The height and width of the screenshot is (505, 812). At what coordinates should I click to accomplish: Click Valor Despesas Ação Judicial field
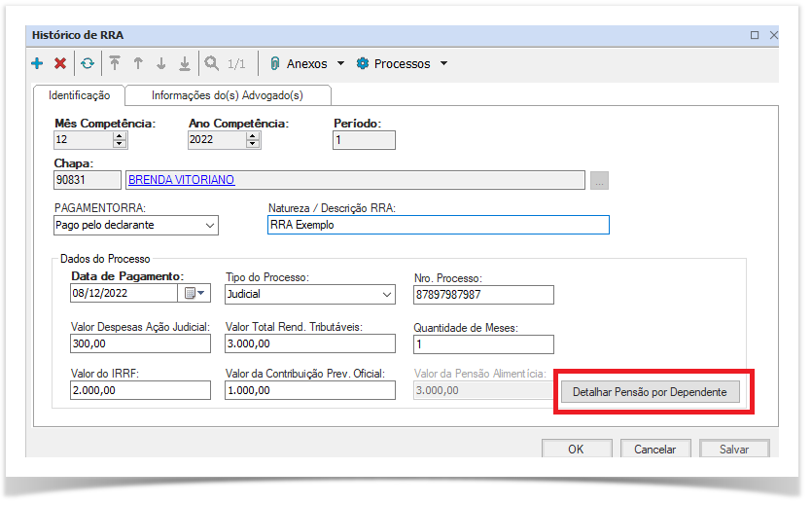click(140, 343)
